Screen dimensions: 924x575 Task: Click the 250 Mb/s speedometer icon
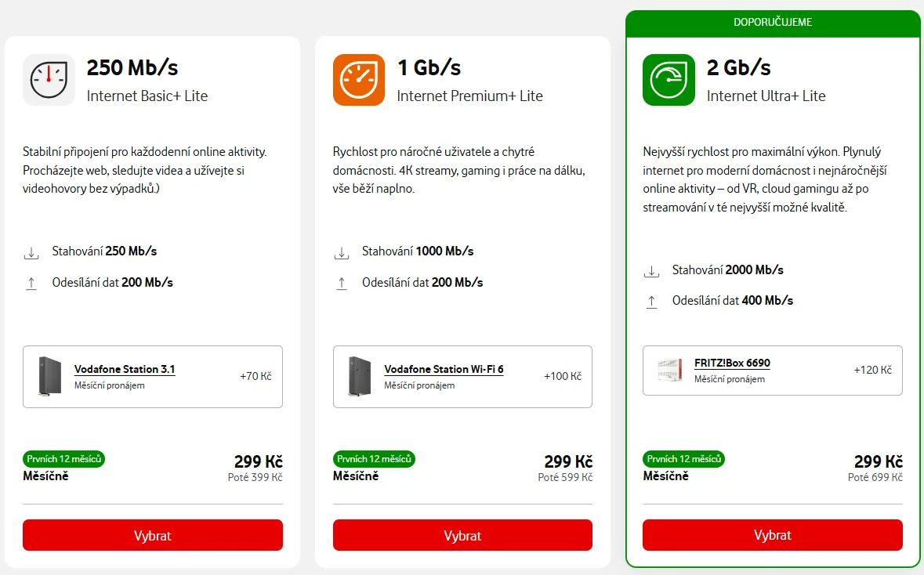[x=49, y=80]
